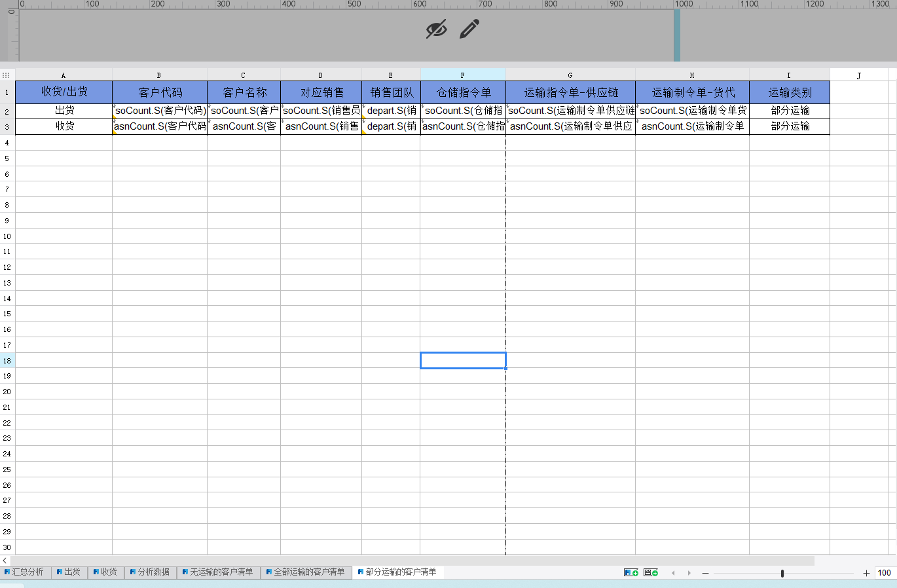Screen dimensions: 897x588
Task: Click the select-all grid corner icon
Action: [x=6, y=75]
